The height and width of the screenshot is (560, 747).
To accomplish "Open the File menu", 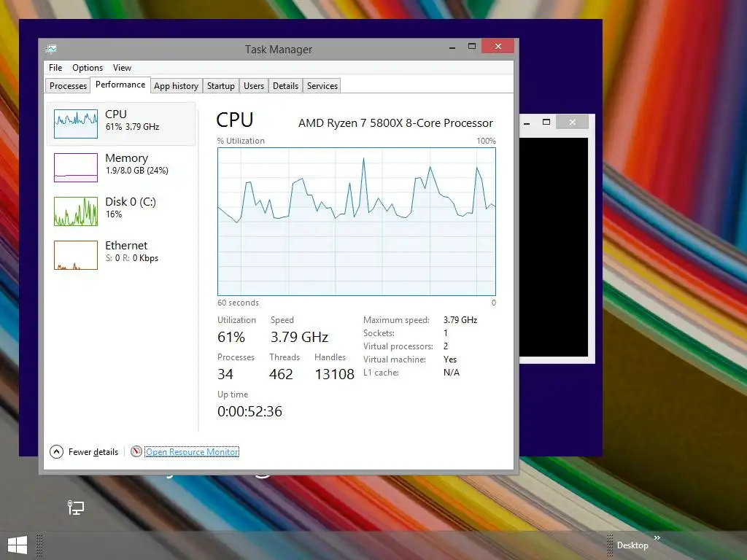I will click(55, 68).
